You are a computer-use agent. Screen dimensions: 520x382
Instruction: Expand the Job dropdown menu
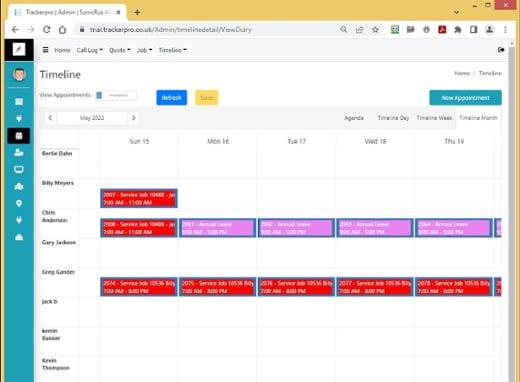[144, 50]
